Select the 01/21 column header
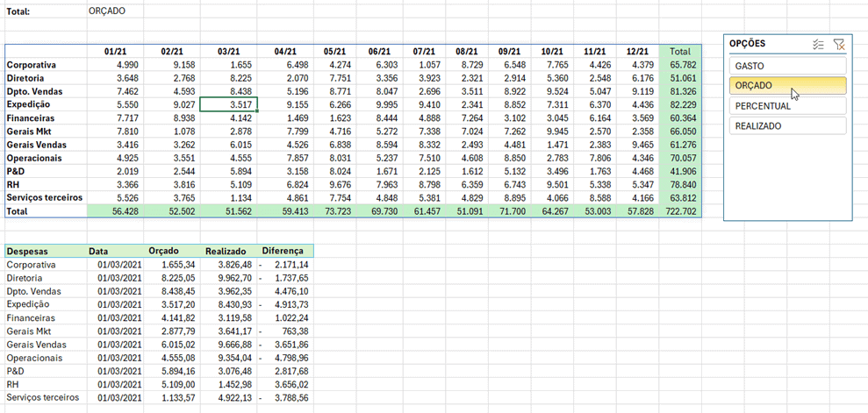This screenshot has height=413, width=868. coord(115,52)
